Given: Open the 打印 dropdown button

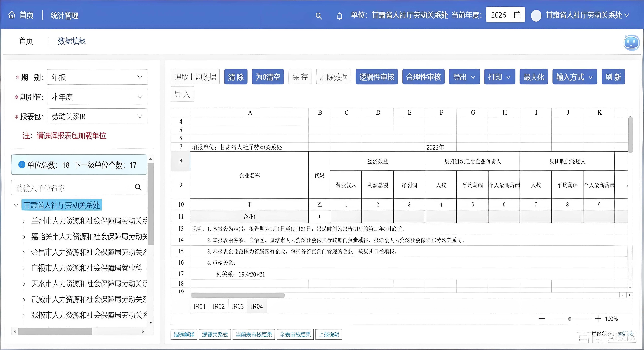Looking at the screenshot, I should point(499,77).
